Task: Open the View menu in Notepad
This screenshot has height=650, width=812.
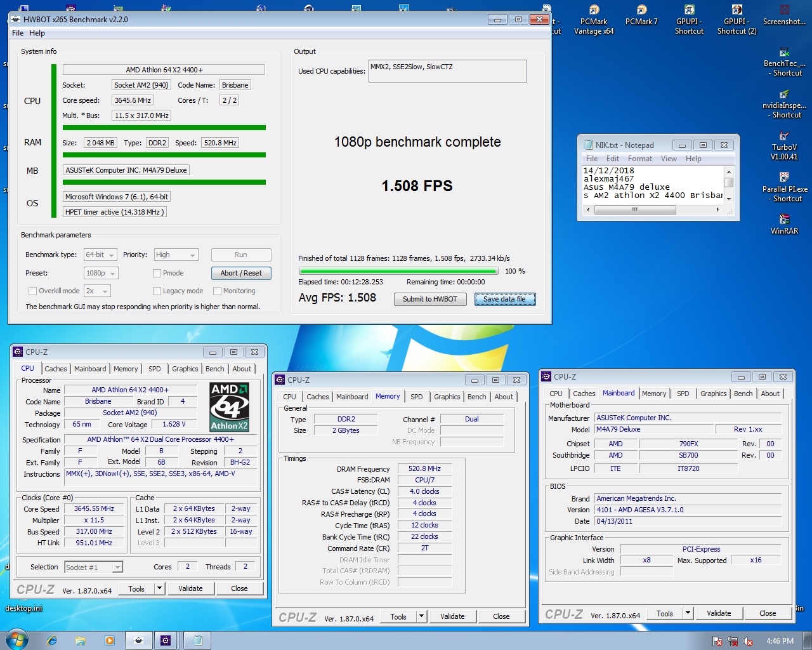Action: click(669, 159)
